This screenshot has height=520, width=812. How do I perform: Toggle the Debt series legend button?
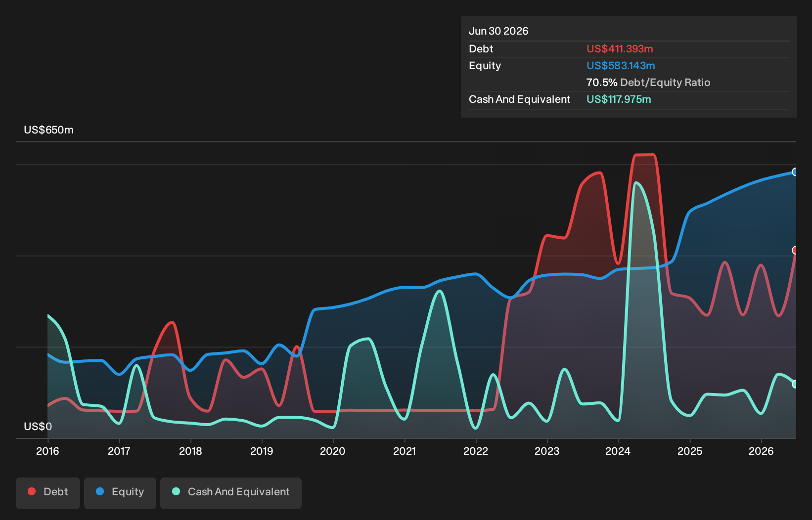coord(48,493)
